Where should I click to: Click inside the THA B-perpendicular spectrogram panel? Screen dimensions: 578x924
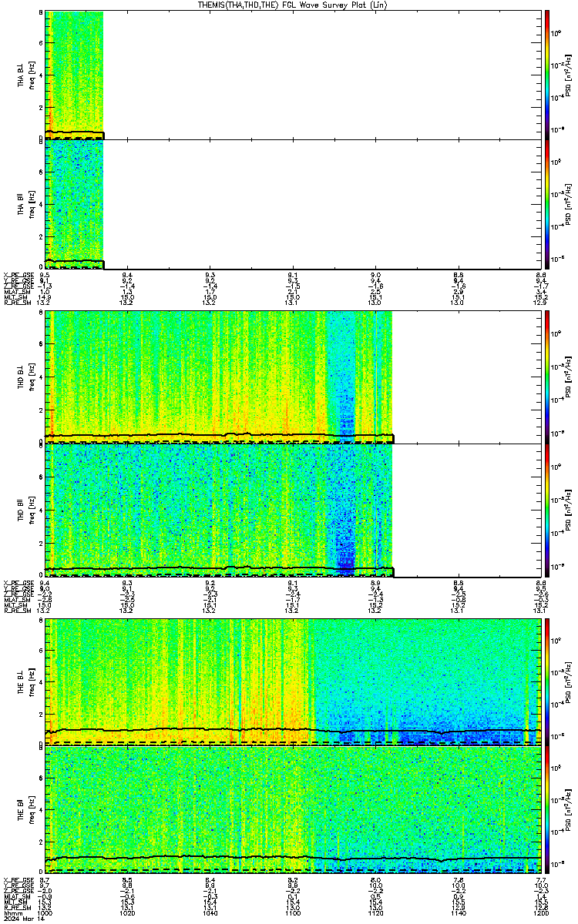[293, 75]
